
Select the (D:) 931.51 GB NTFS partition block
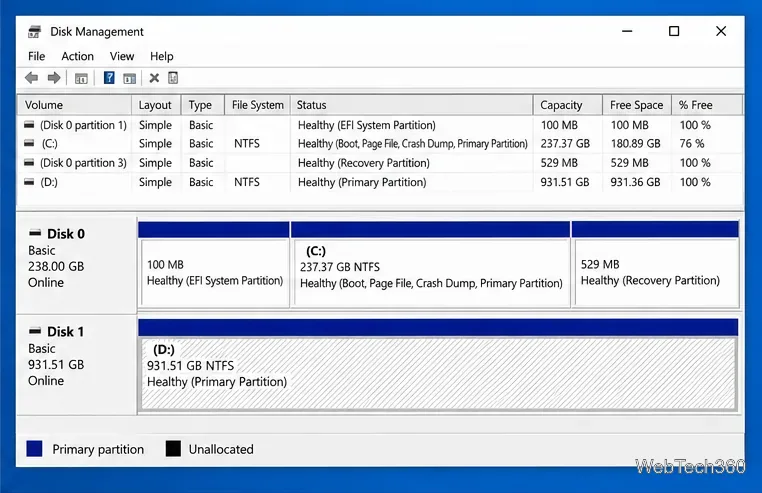(438, 365)
